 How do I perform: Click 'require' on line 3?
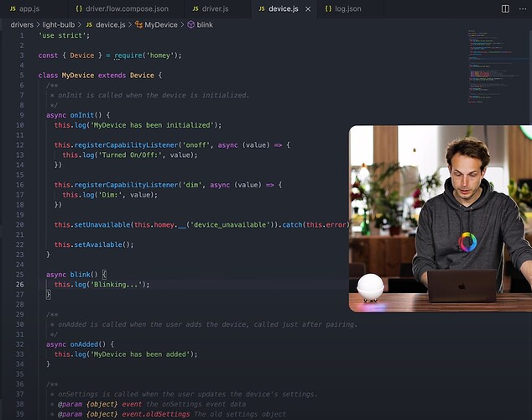pos(128,55)
